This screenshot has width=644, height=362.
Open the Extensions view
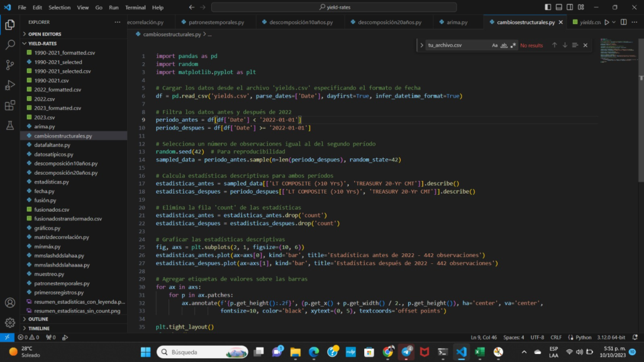point(10,106)
